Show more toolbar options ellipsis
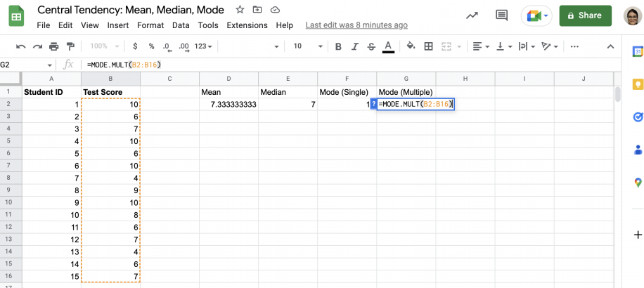The height and width of the screenshot is (288, 644). pyautogui.click(x=574, y=46)
